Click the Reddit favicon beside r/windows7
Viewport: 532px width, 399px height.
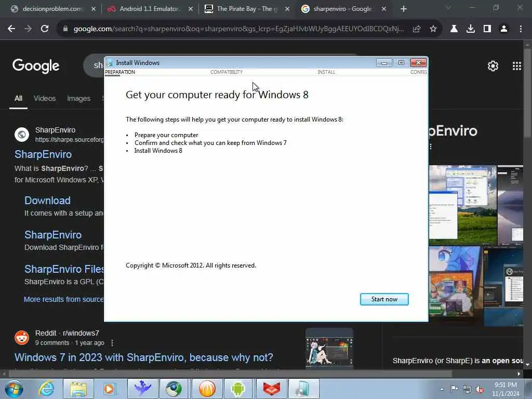[22, 338]
